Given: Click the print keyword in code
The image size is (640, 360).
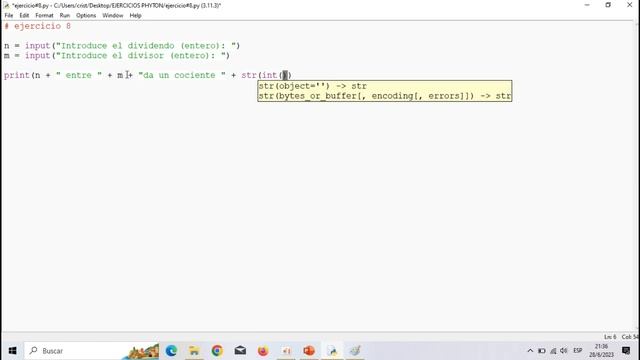Looking at the screenshot, I should 17,76.
